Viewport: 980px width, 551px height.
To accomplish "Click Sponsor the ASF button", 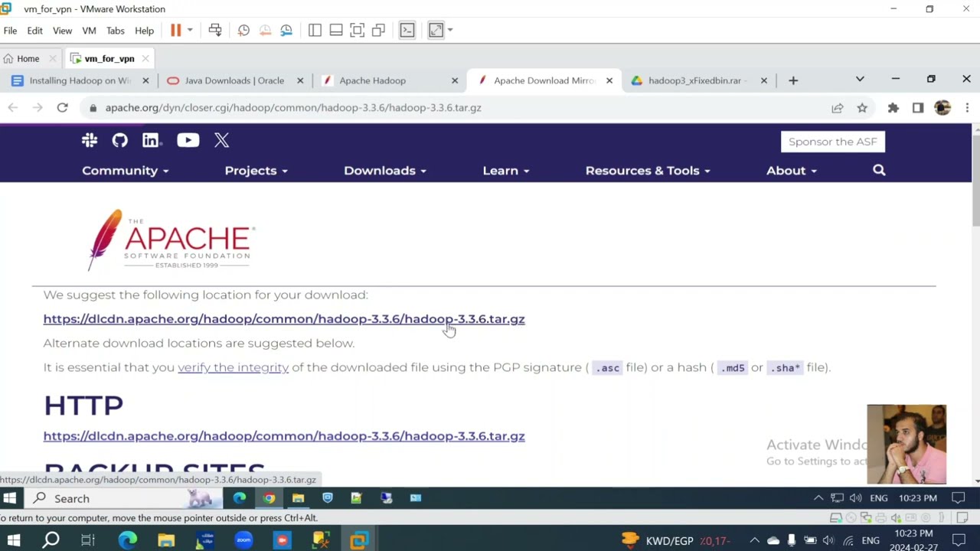I will click(x=833, y=142).
